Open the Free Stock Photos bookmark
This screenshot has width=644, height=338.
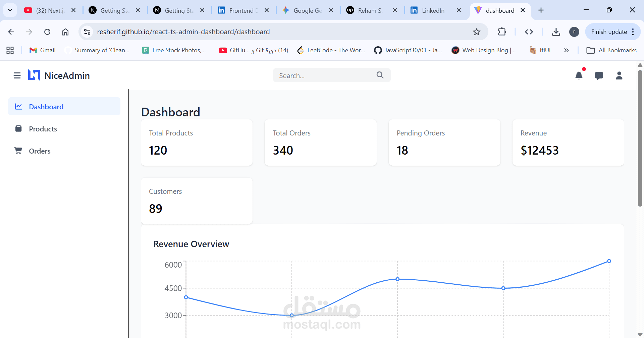[174, 50]
